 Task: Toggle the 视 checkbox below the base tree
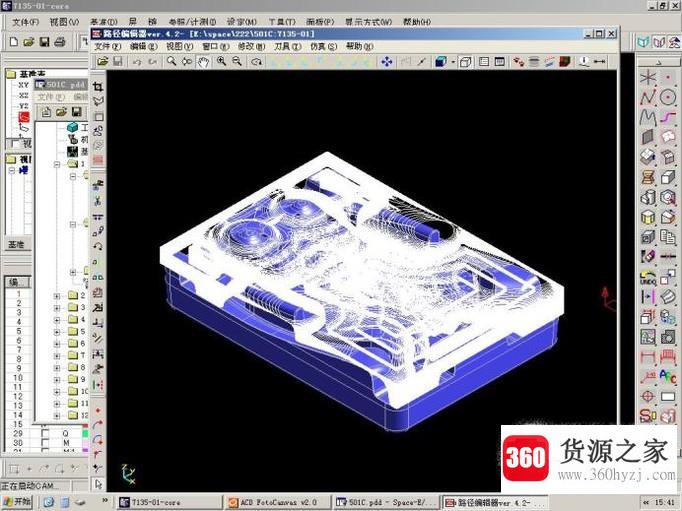point(15,144)
